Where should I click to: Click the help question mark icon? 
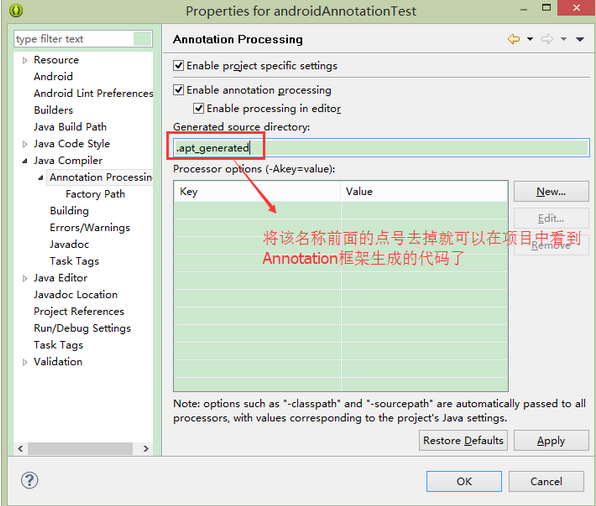(29, 480)
